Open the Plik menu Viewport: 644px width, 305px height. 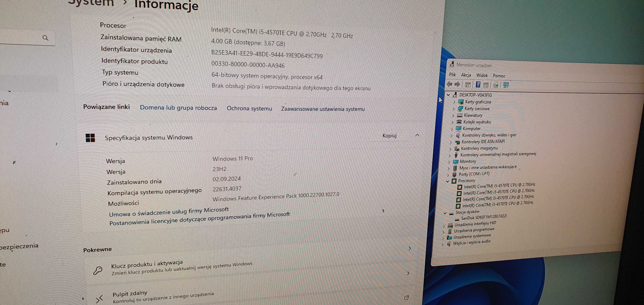click(x=452, y=74)
